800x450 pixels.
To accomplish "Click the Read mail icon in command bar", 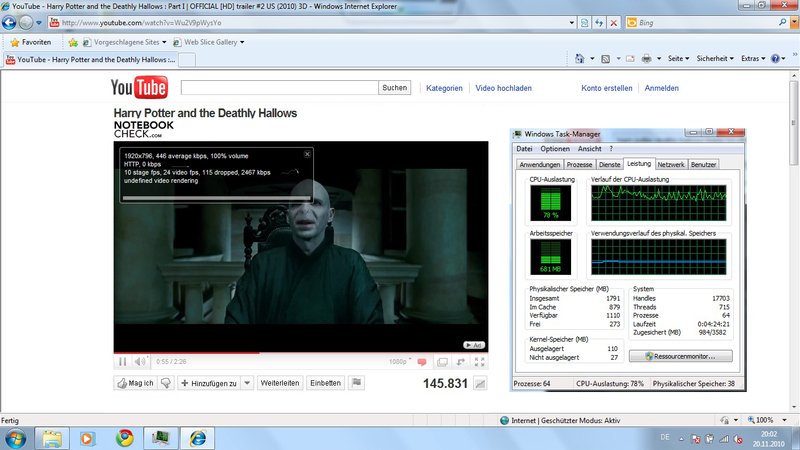I will (631, 59).
